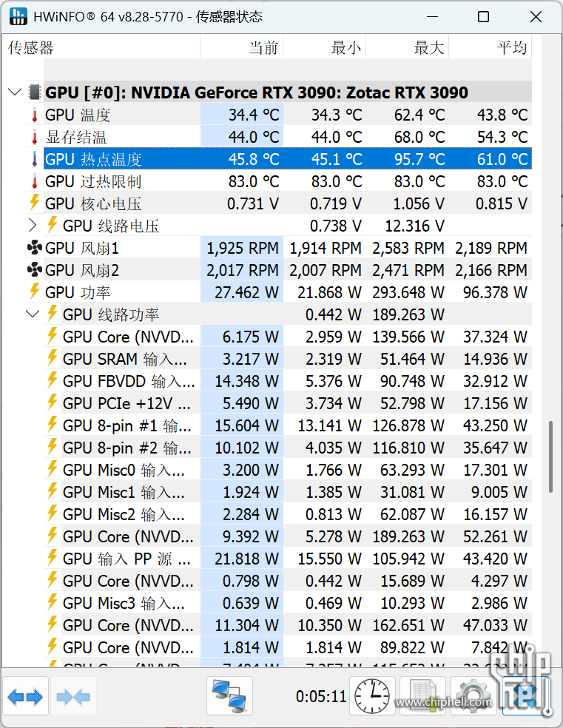Click the 当前 column header
Viewport: 563px width, 728px height.
click(x=241, y=47)
